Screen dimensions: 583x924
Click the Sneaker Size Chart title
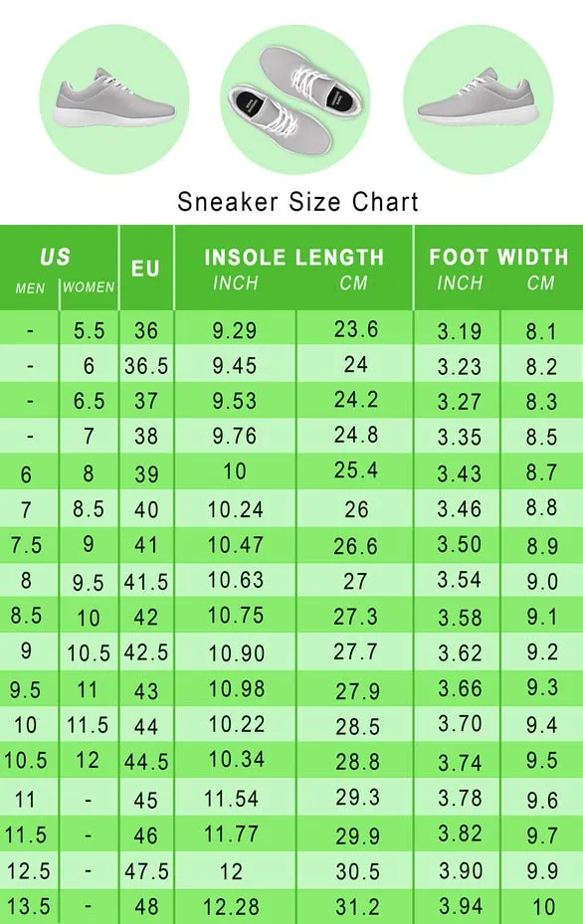pyautogui.click(x=297, y=202)
